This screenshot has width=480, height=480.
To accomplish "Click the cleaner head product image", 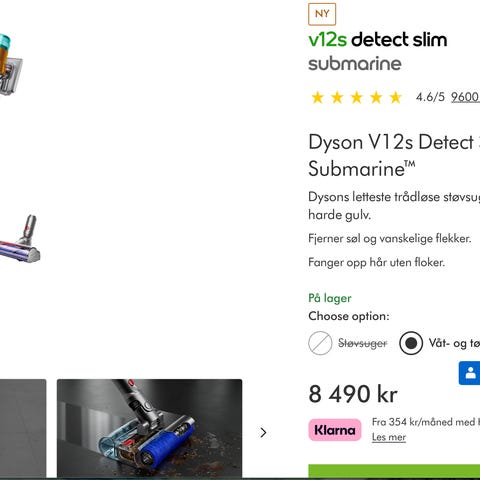I will 20,238.
